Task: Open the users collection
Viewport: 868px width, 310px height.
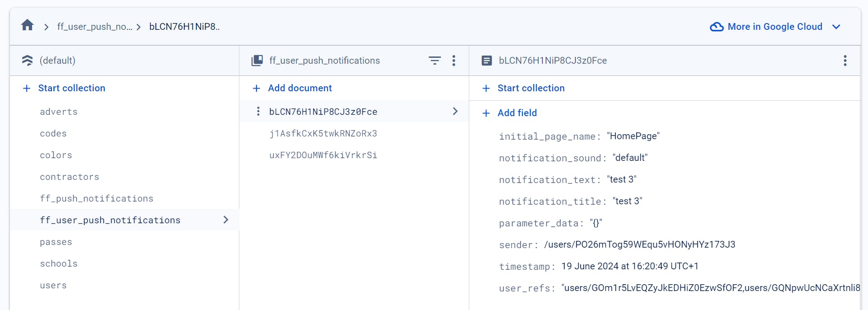Action: (53, 285)
